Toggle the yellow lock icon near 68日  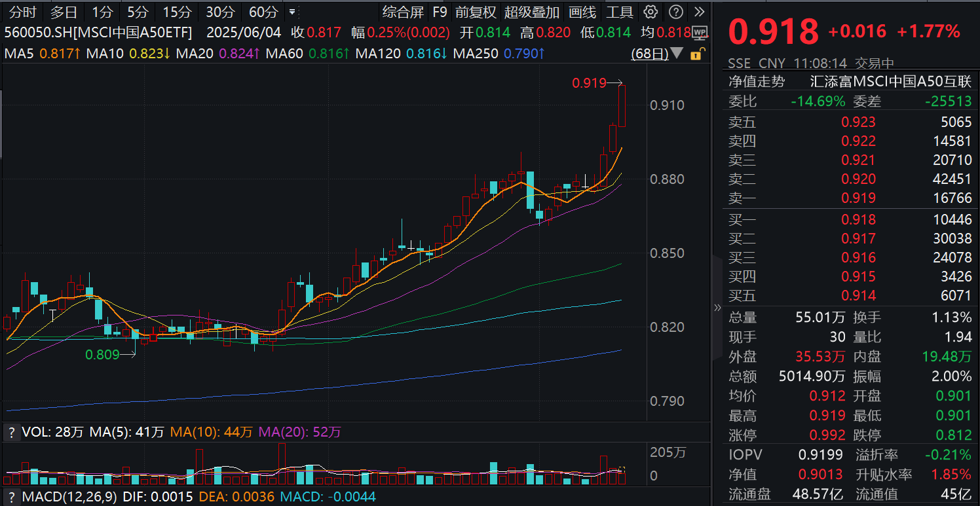click(x=697, y=54)
